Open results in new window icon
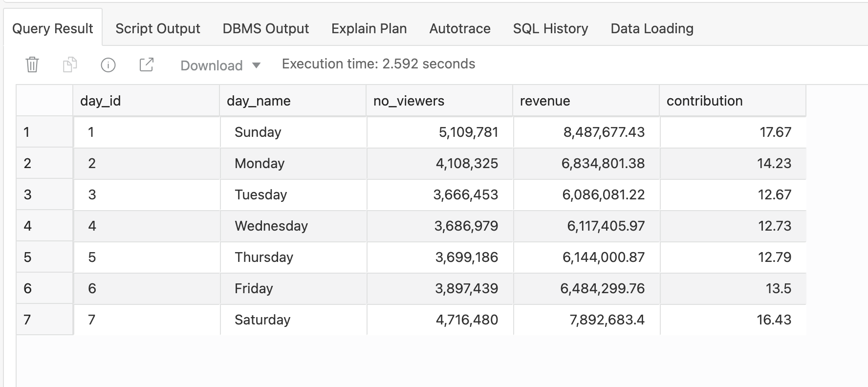The image size is (868, 387). (147, 64)
